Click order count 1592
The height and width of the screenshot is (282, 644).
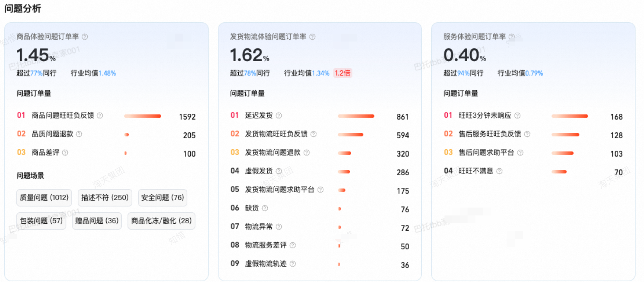pyautogui.click(x=187, y=117)
